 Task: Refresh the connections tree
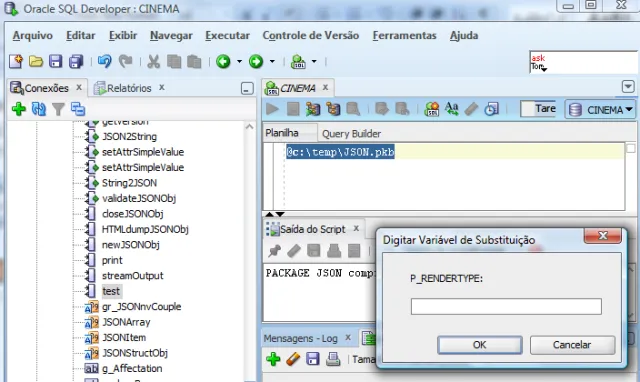[x=39, y=109]
